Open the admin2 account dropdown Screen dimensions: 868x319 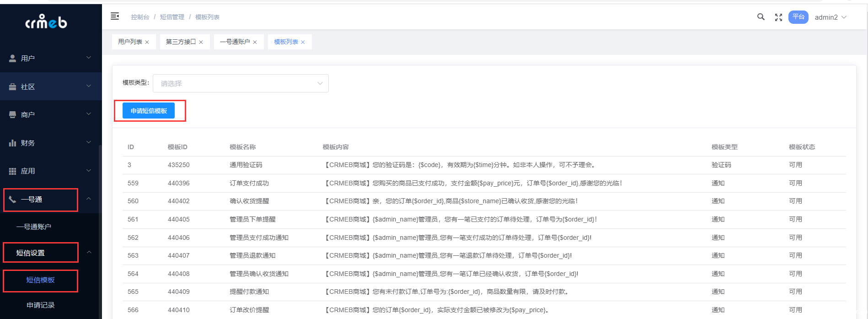(830, 17)
